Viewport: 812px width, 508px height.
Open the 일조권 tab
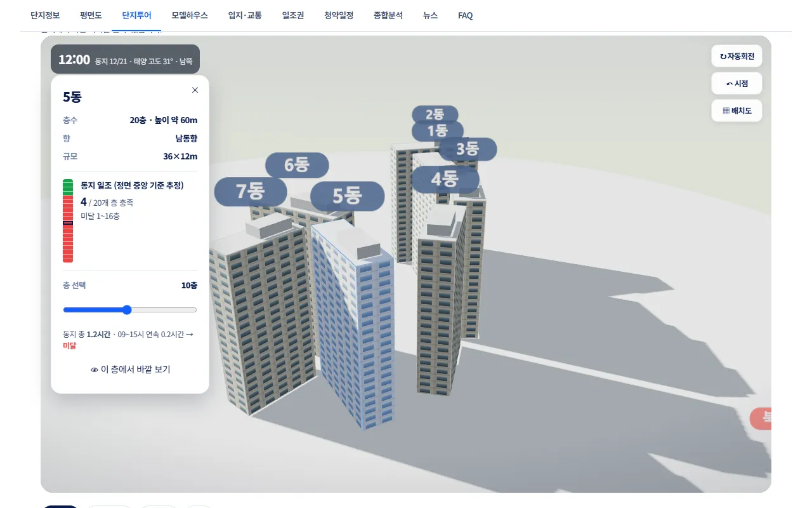(x=293, y=15)
